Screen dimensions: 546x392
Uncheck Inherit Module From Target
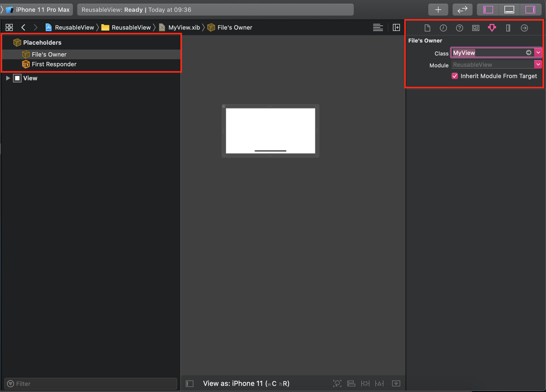tap(455, 76)
